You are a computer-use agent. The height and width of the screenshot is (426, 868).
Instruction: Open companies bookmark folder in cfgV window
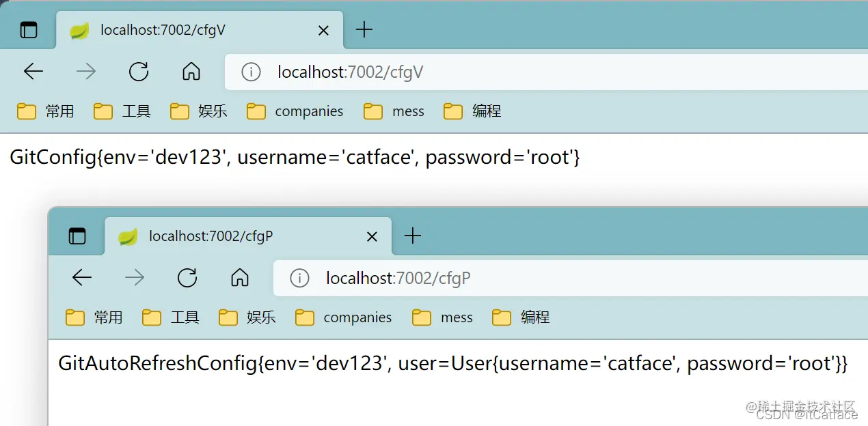pos(295,111)
